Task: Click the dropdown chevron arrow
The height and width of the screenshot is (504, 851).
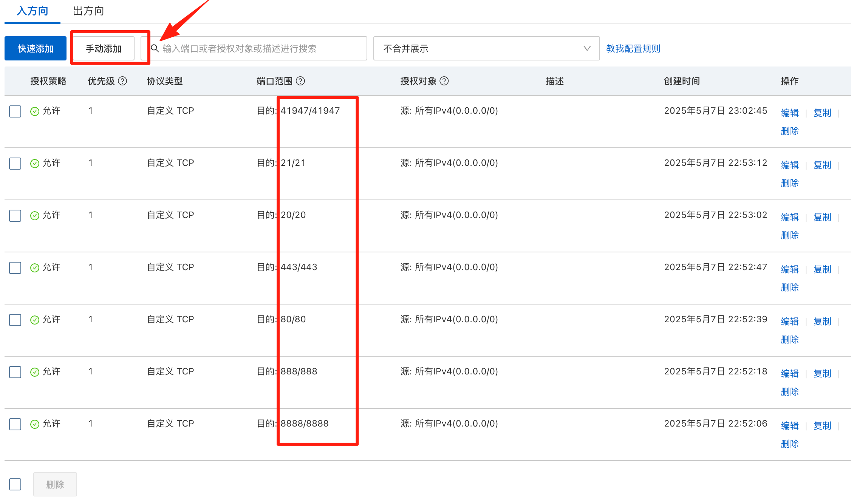Action: point(587,48)
